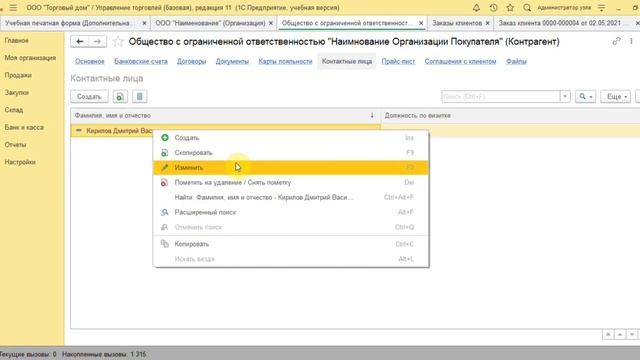Choose 'Создать' in the context menu
The image size is (640, 360).
(291, 138)
